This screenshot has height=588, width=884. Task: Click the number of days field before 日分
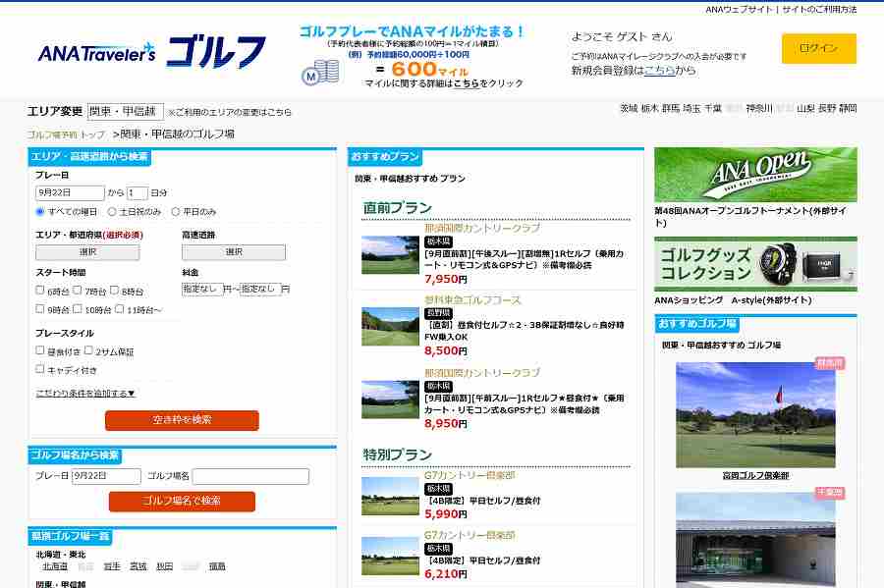click(137, 192)
